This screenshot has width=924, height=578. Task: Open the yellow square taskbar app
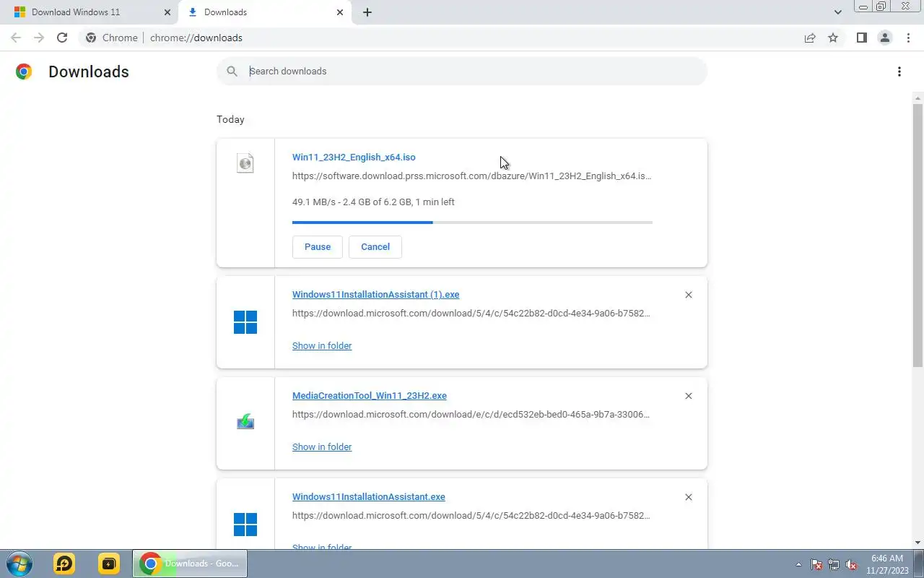(109, 564)
